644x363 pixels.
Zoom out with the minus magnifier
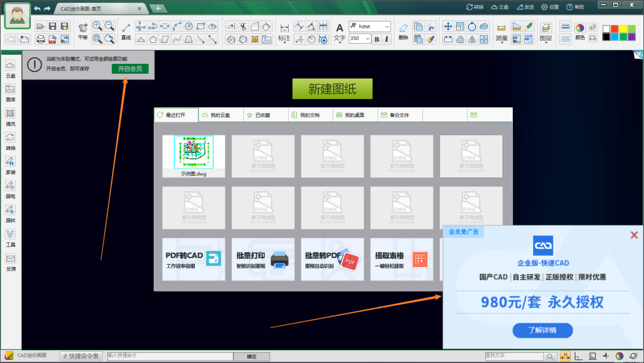click(x=109, y=26)
